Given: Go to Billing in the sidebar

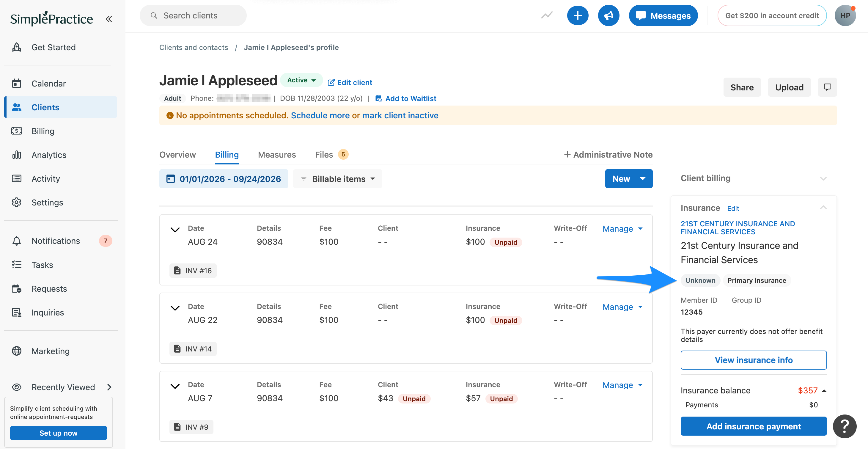Looking at the screenshot, I should pos(61,131).
